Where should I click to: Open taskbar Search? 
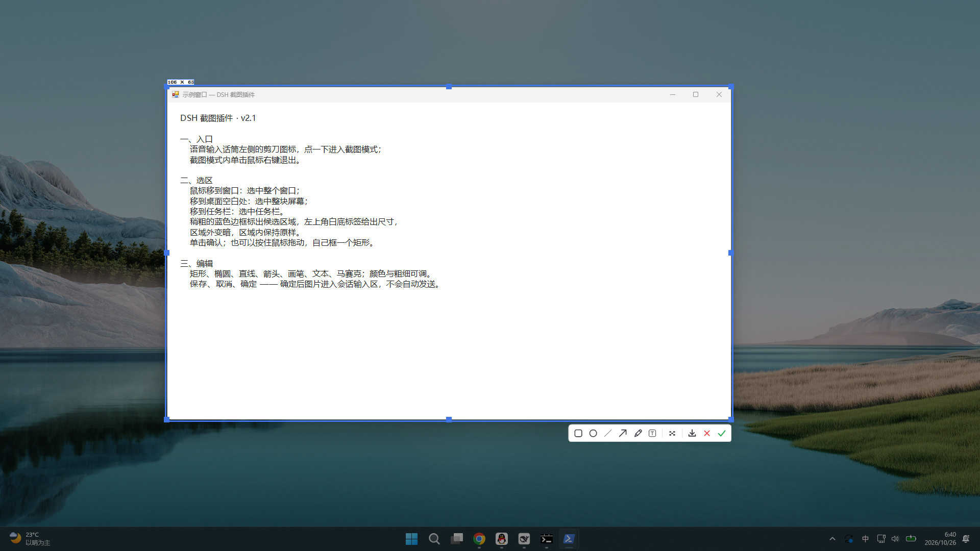434,539
